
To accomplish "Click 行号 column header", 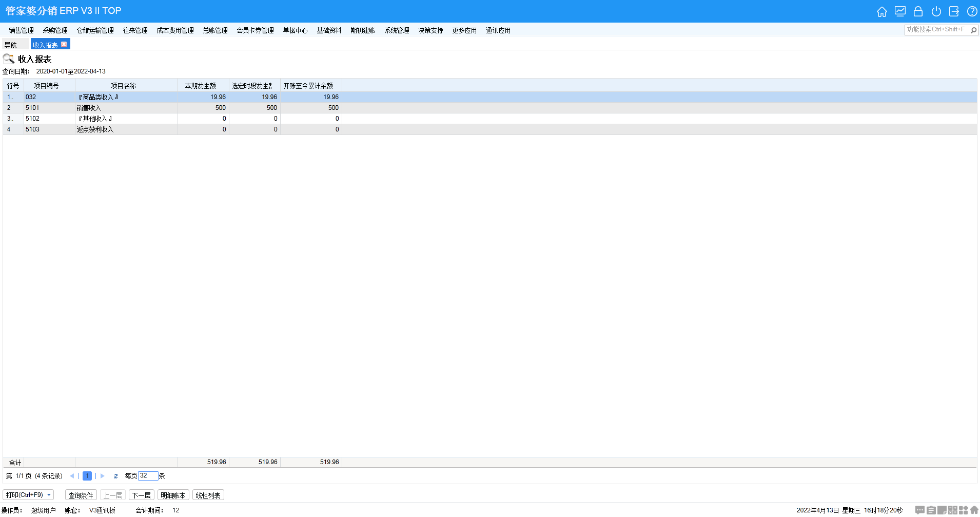I will click(13, 86).
